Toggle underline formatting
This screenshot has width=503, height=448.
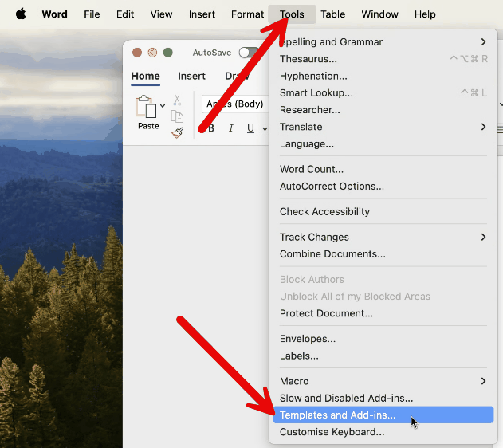pos(250,128)
